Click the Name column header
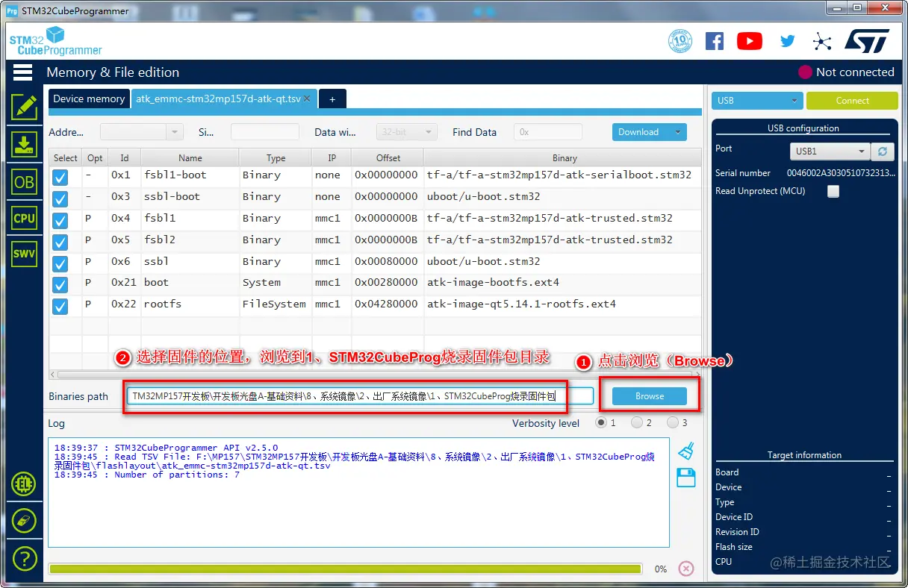 [190, 158]
